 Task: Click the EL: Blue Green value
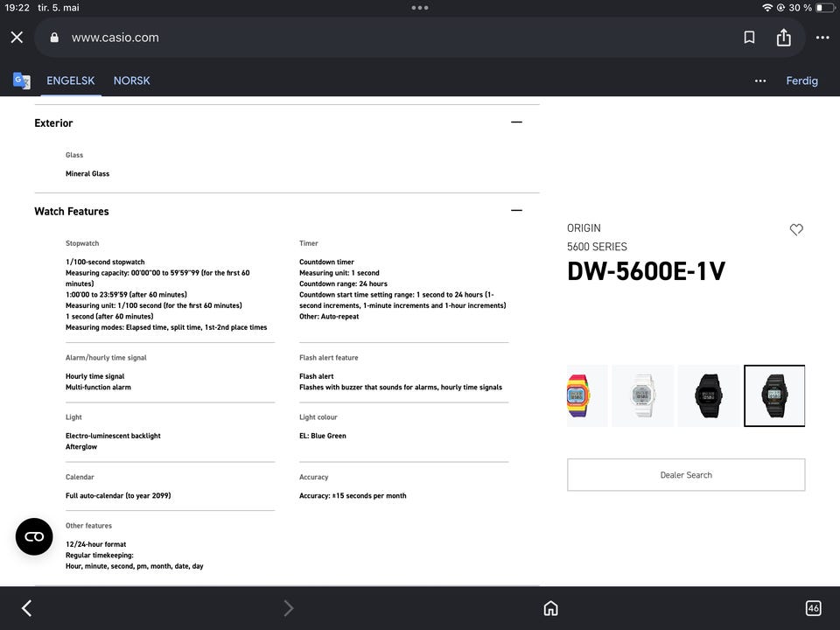point(323,436)
